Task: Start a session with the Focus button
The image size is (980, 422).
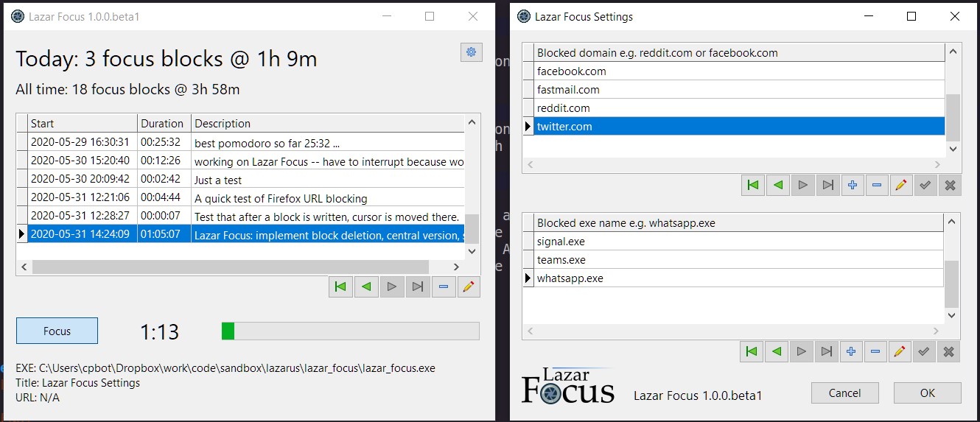Action: point(57,331)
